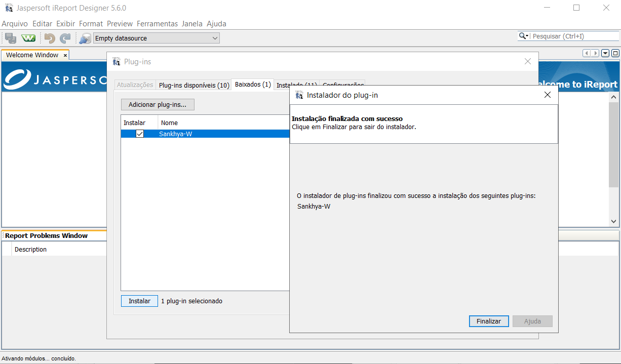
Task: Select the Baixados (1) tab
Action: 253,85
